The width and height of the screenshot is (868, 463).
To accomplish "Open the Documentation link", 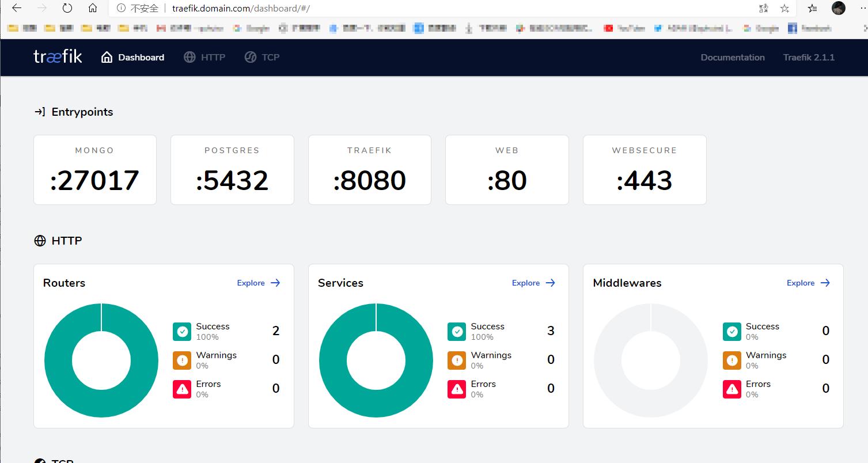I will (733, 57).
